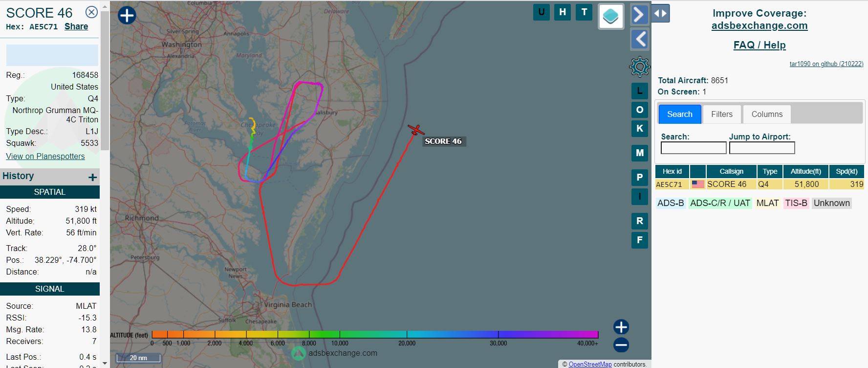The image size is (868, 368).
Task: Toggle the M map button
Action: (x=639, y=153)
